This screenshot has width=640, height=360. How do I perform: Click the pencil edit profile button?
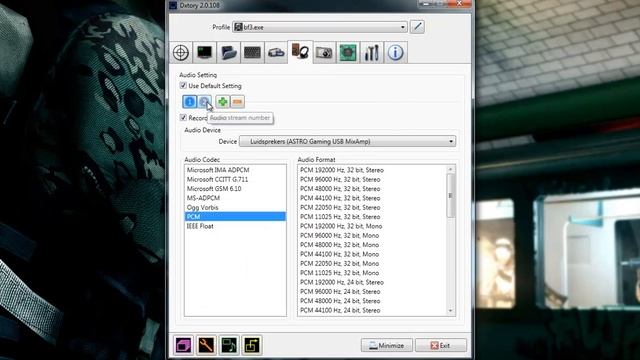coord(417,27)
